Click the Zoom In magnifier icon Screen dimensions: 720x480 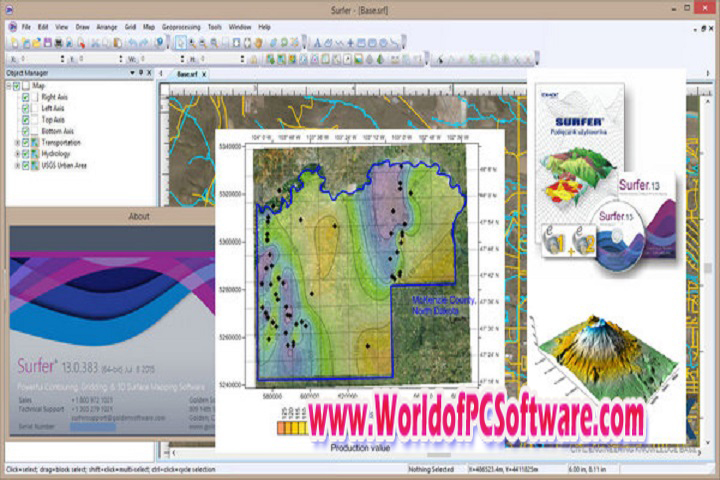(x=192, y=43)
